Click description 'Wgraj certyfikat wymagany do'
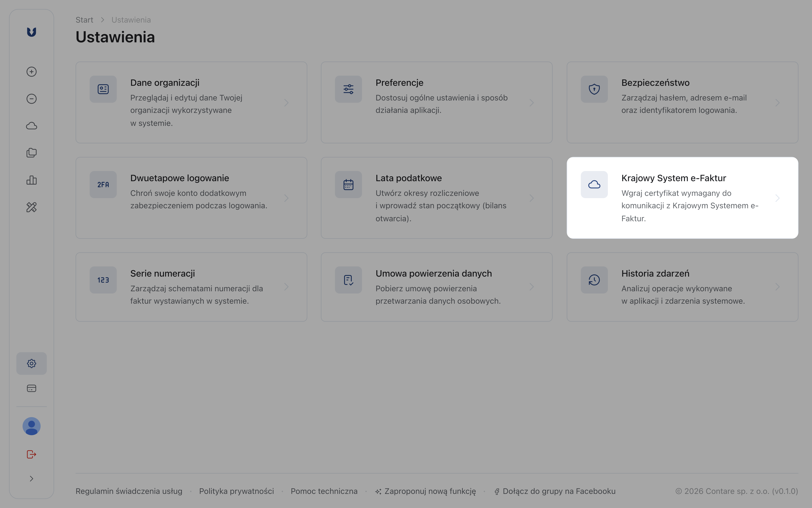This screenshot has width=812, height=508. coord(676,193)
